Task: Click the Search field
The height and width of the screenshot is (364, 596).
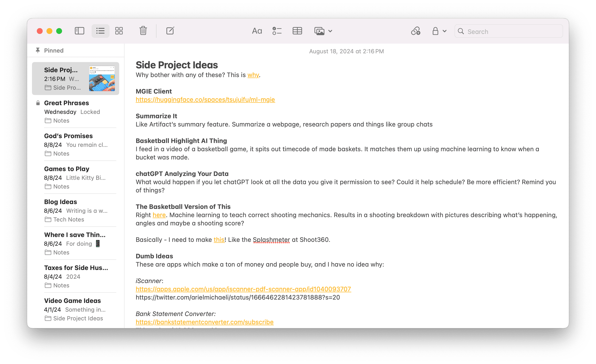Action: point(509,31)
